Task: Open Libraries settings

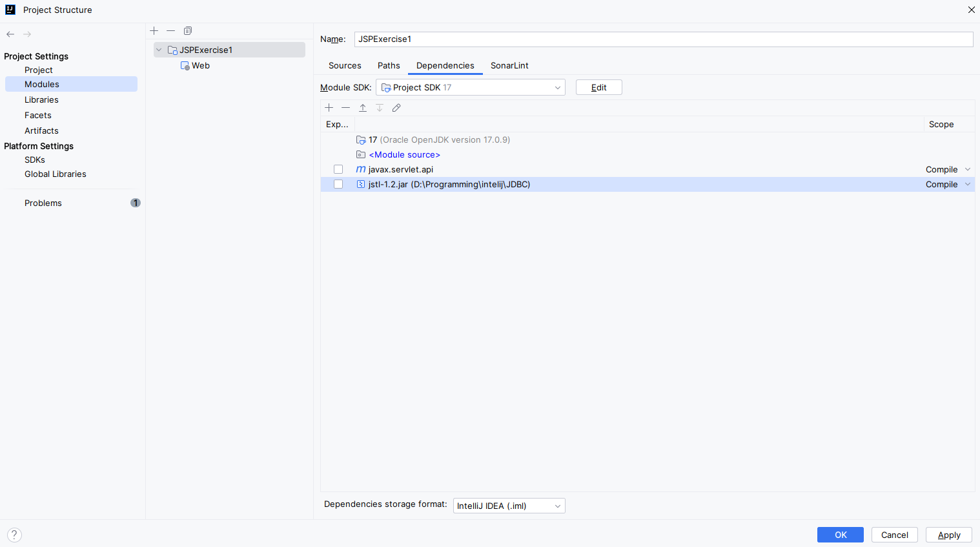Action: pos(41,99)
